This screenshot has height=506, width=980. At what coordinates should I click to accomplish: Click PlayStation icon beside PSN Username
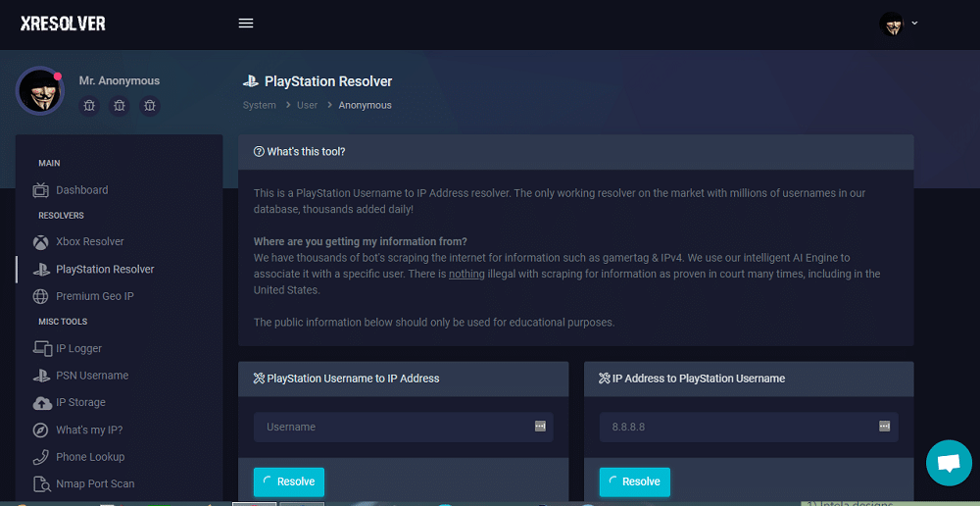coord(40,376)
